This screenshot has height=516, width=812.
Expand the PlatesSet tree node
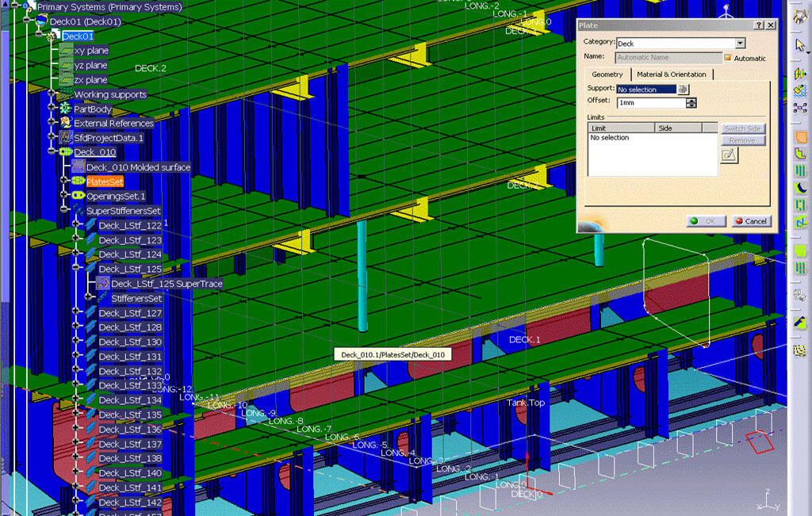click(x=63, y=181)
